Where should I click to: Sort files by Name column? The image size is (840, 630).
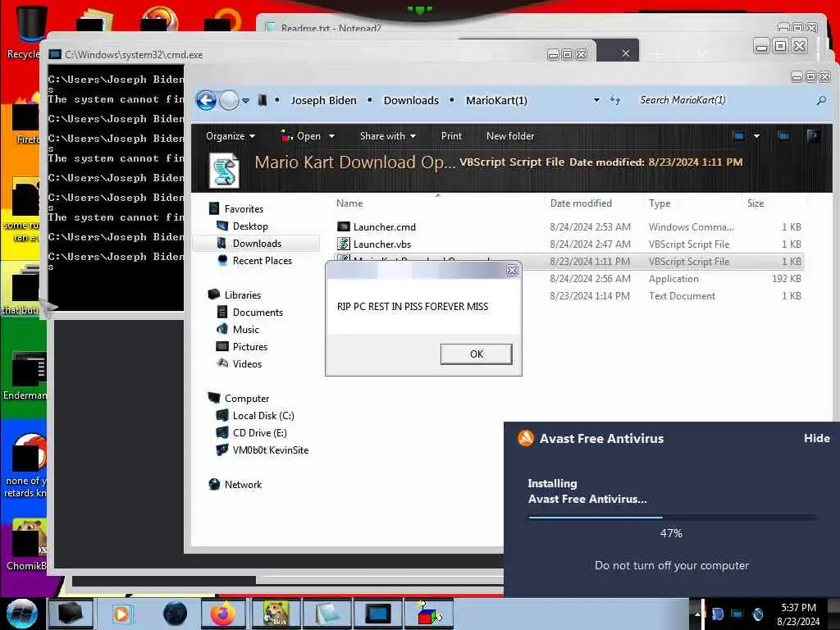[349, 203]
